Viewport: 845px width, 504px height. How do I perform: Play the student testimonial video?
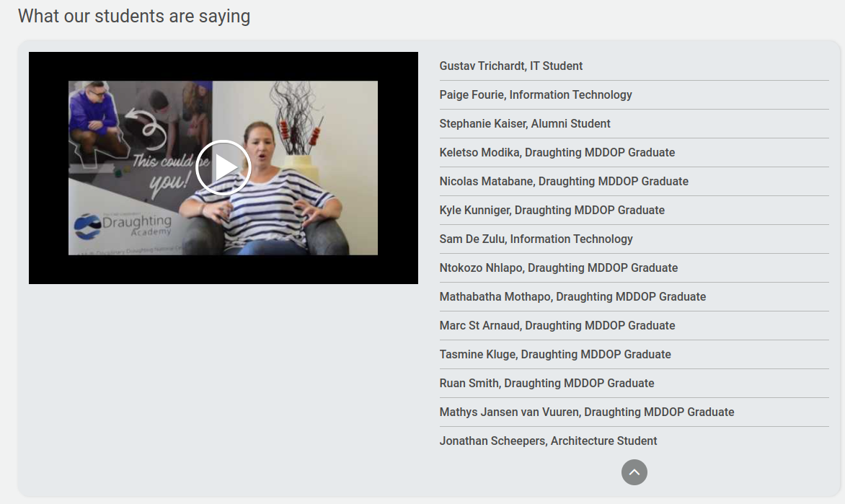223,168
